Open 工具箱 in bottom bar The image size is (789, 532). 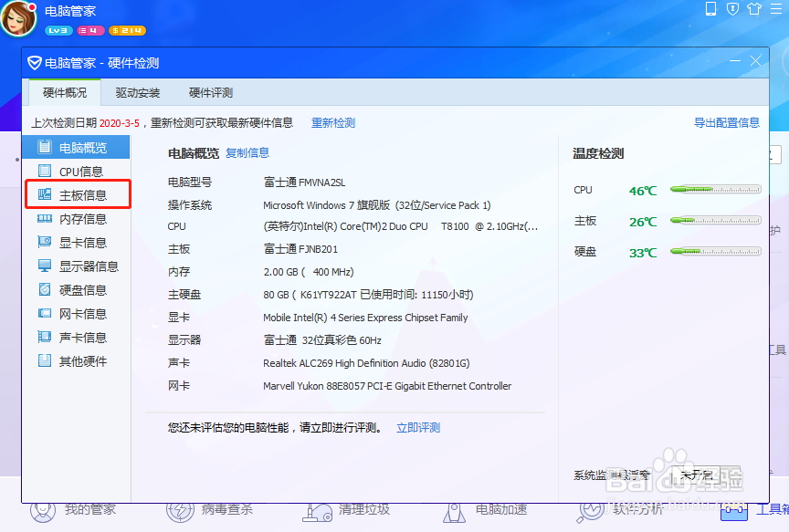(x=755, y=510)
